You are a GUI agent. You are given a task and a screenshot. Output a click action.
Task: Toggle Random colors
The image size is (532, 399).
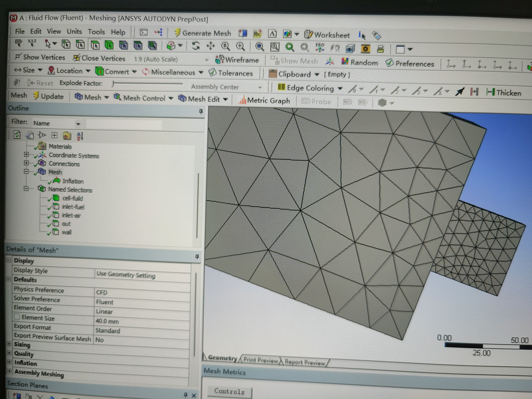click(359, 62)
